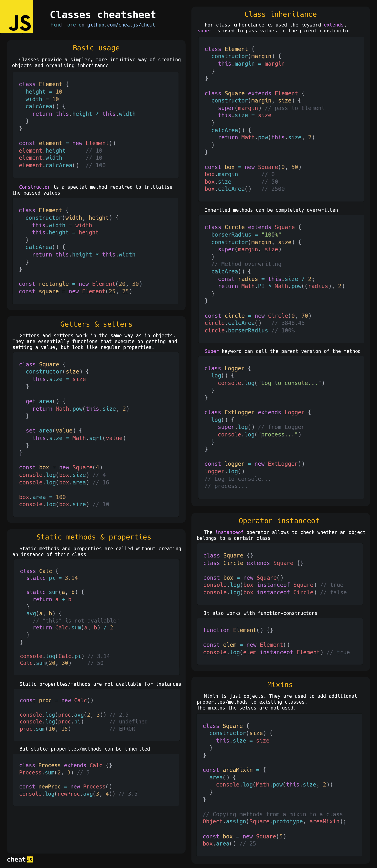Click the Static methods & properties heading
The height and width of the screenshot is (868, 377).
[94, 537]
